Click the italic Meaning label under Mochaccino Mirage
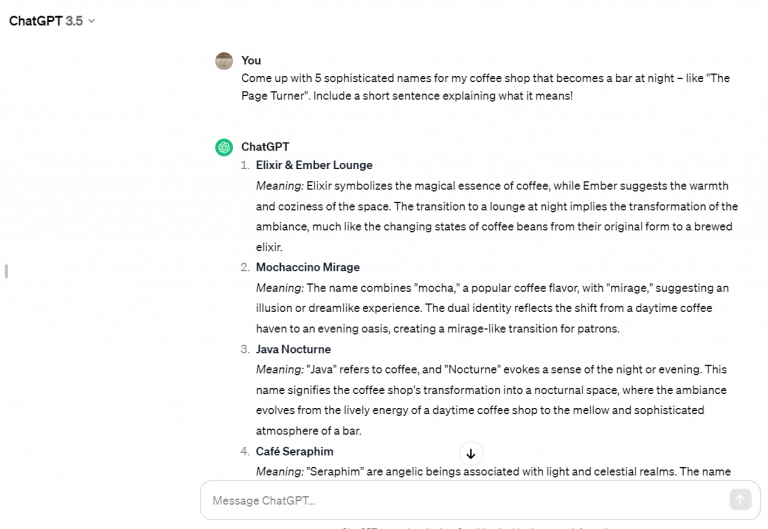768x529 pixels. coord(280,288)
